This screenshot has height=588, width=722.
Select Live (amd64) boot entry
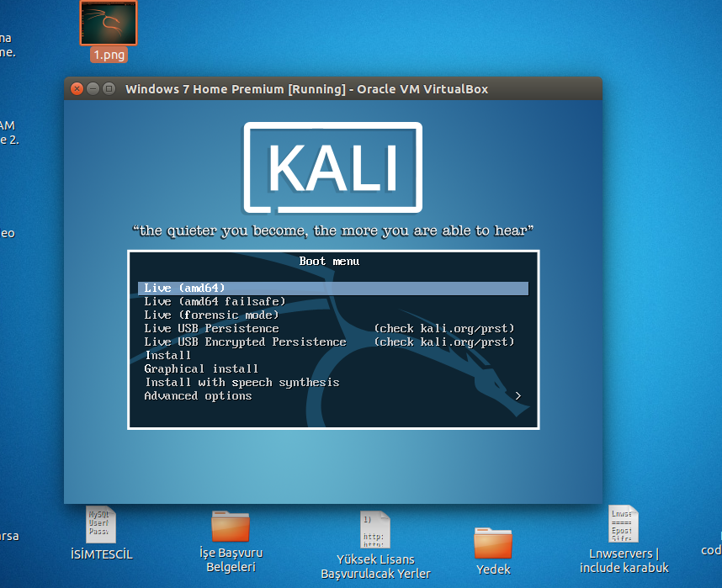click(333, 289)
